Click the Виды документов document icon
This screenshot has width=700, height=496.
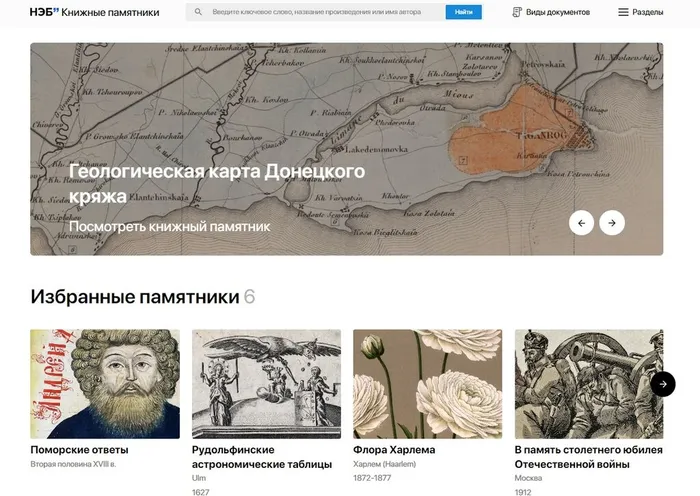point(517,12)
